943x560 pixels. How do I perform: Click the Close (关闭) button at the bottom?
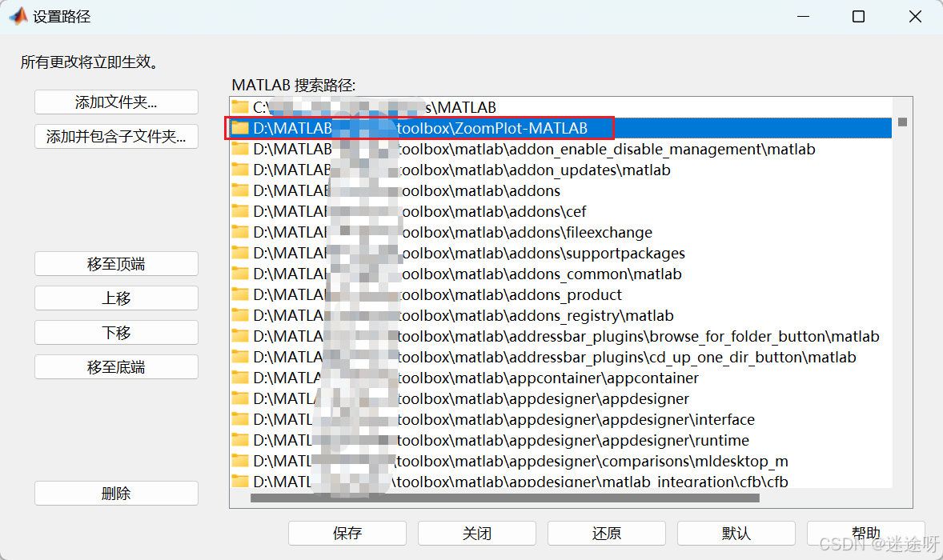click(477, 533)
